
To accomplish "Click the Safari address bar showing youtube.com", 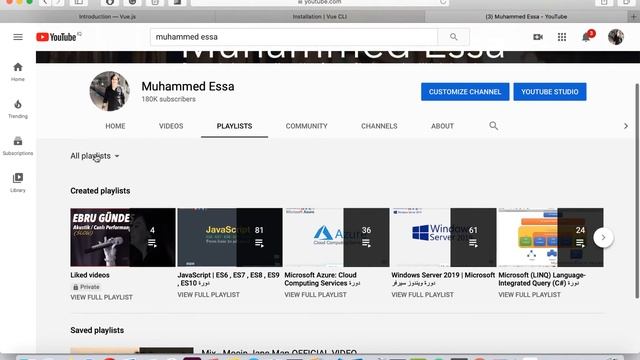I will point(320,2).
